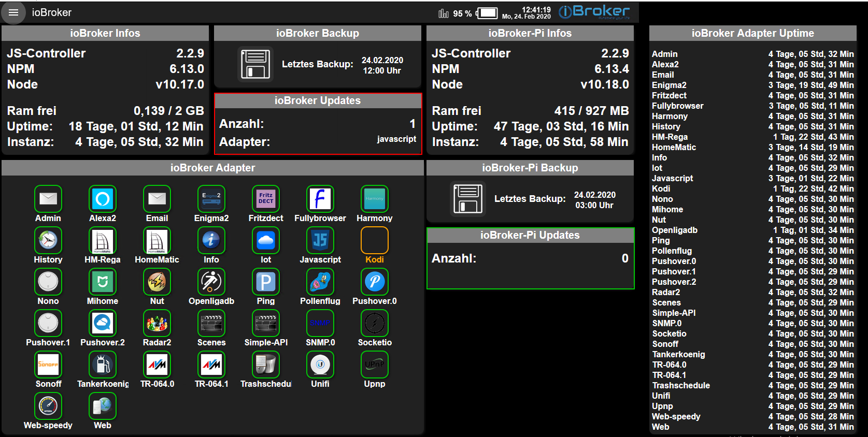The height and width of the screenshot is (437, 868).
Task: Click the Kodi adapter icon
Action: (375, 240)
